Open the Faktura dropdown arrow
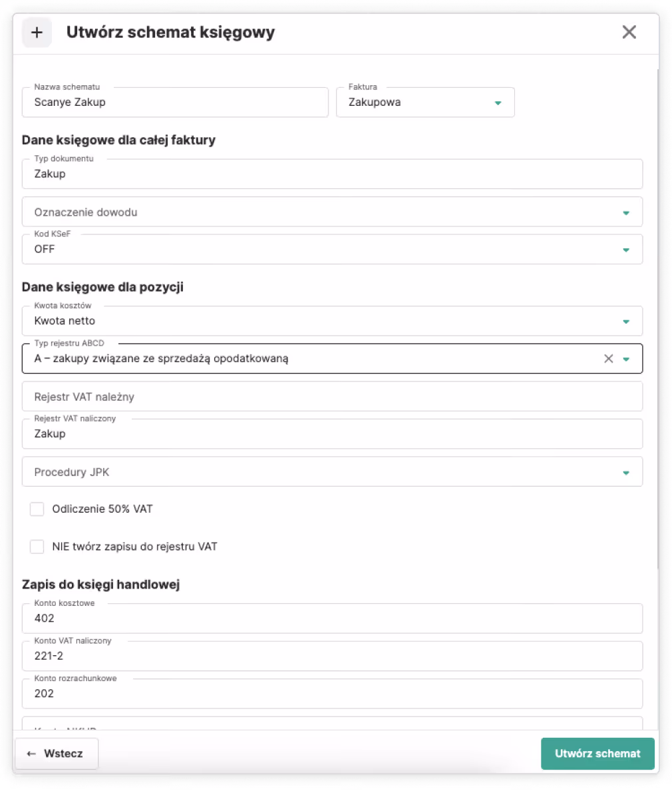Viewport: 672px width, 799px height. (498, 103)
